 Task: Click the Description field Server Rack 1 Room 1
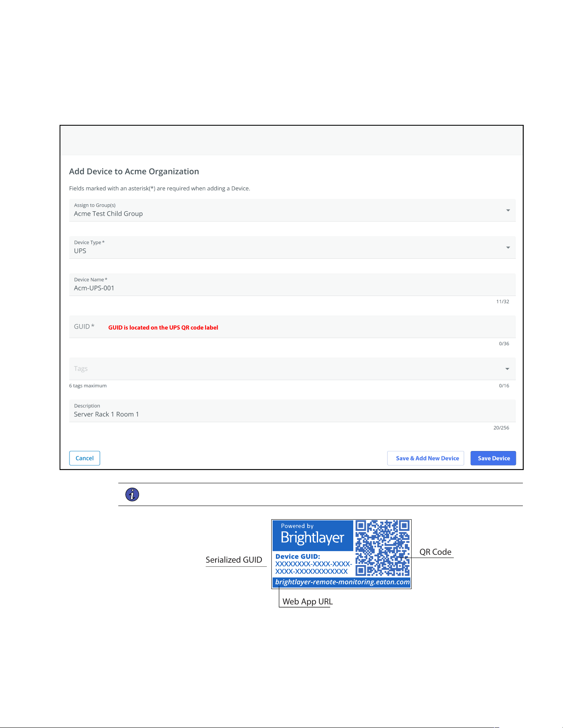pyautogui.click(x=292, y=411)
